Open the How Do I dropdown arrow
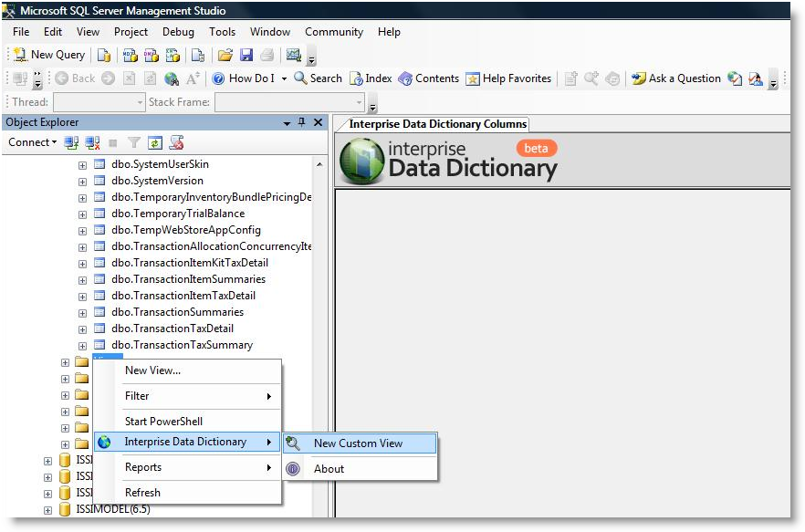 point(284,78)
